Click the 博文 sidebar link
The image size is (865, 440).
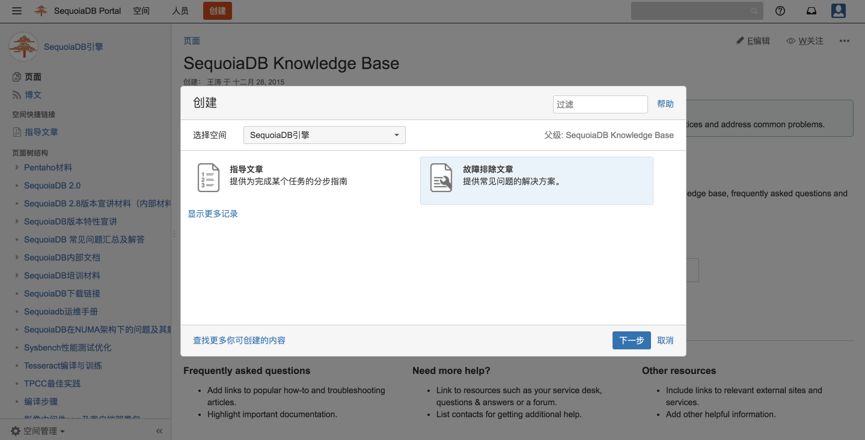click(33, 95)
